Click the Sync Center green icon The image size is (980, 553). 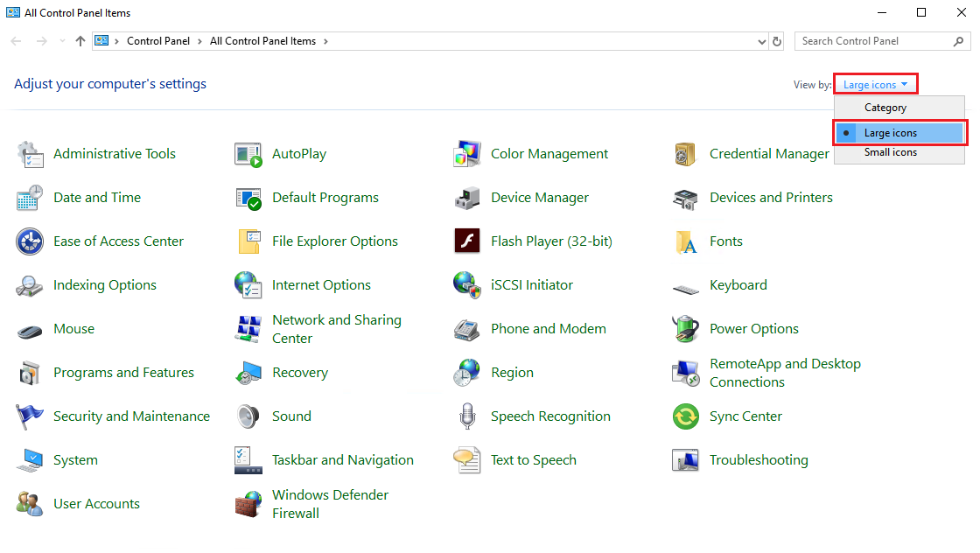coord(686,416)
